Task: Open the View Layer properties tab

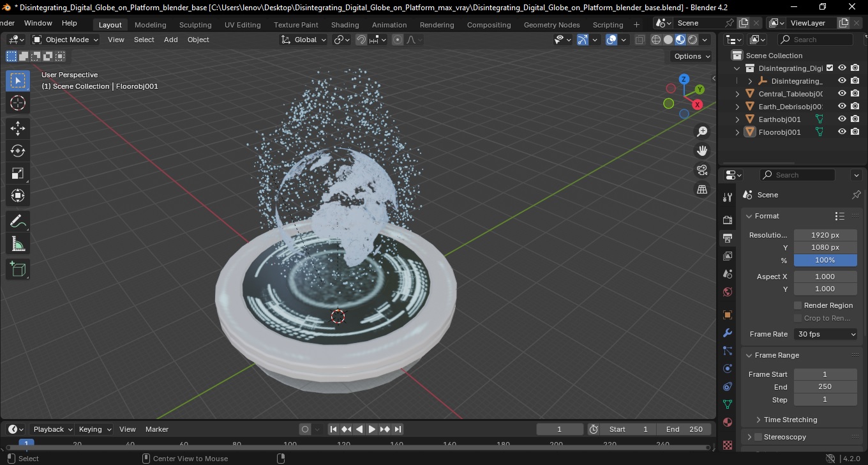Action: (x=727, y=256)
